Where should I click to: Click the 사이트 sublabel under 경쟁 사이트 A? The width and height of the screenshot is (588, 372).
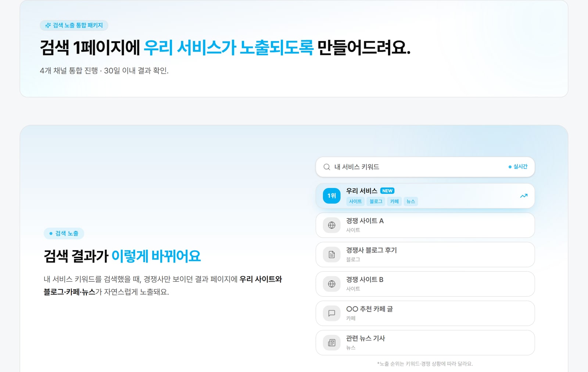pos(353,230)
